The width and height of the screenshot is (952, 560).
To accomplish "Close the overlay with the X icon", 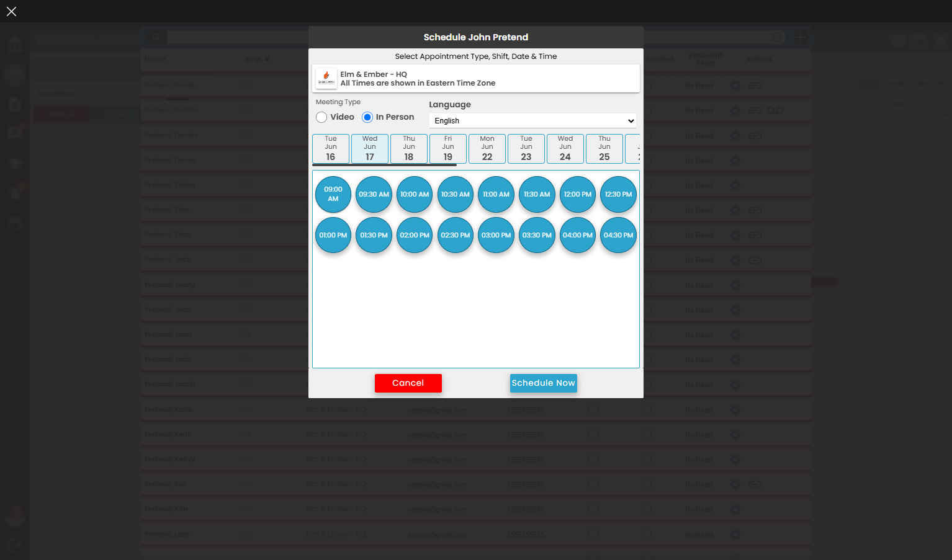I will pyautogui.click(x=11, y=11).
